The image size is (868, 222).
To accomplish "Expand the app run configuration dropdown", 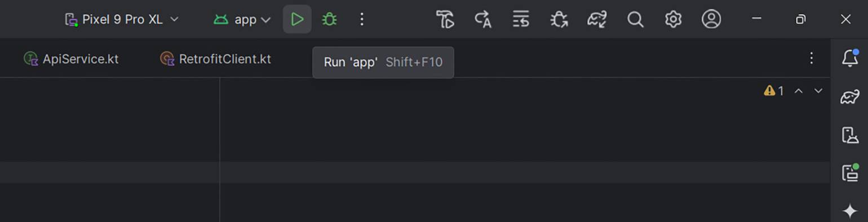I will coord(242,19).
